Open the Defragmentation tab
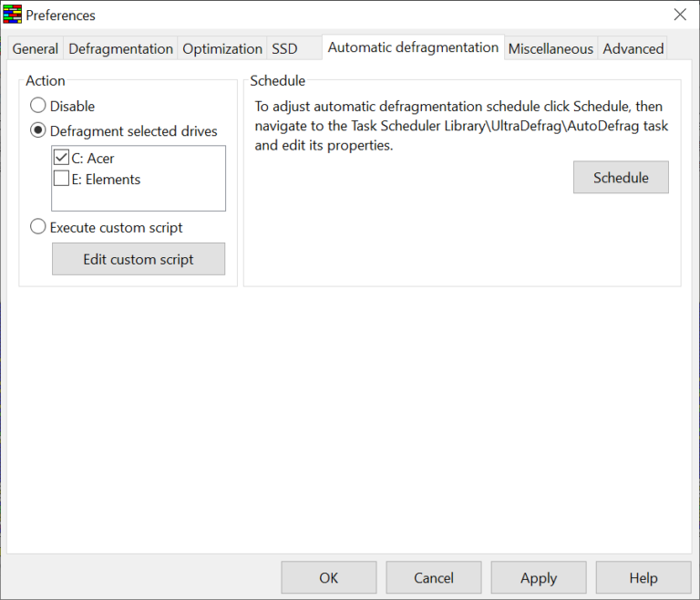The width and height of the screenshot is (700, 600). [120, 48]
